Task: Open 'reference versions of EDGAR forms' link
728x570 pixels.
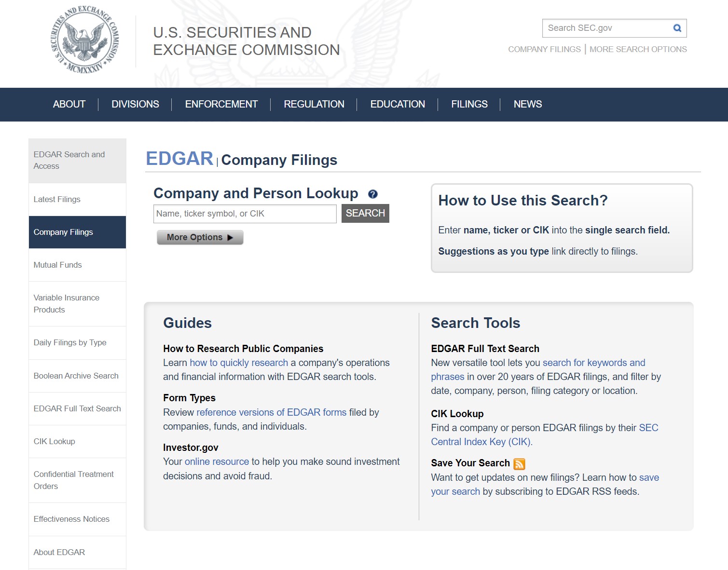Action: [271, 412]
